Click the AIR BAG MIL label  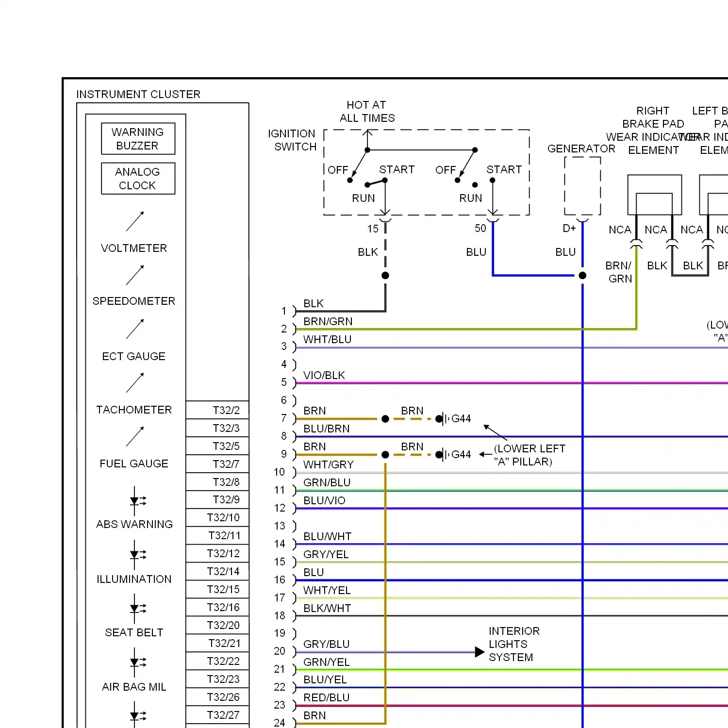(x=134, y=687)
